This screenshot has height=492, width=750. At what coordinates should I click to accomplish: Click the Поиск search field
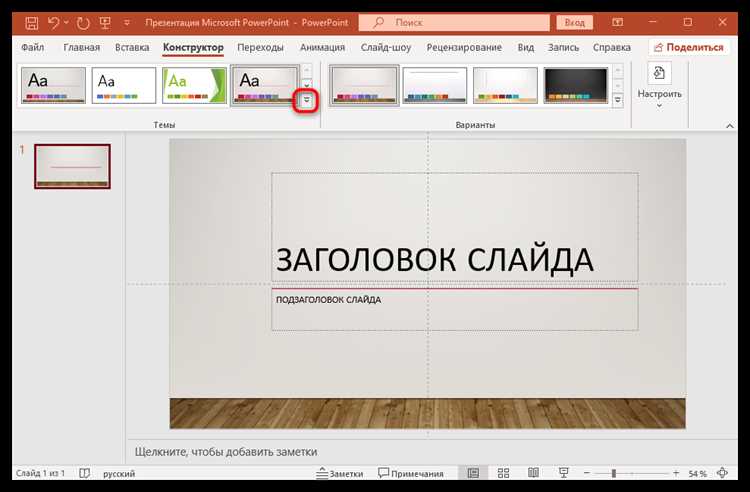point(454,22)
